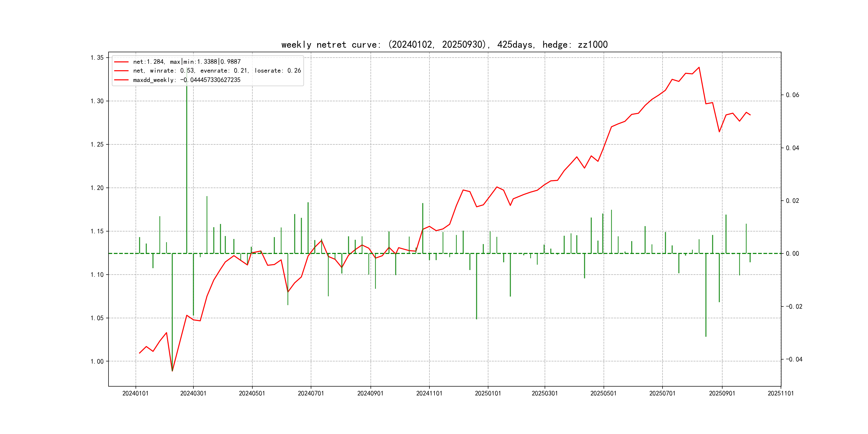This screenshot has width=868, height=434.
Task: Click x-axis date label 20240101
Action: [x=136, y=393]
